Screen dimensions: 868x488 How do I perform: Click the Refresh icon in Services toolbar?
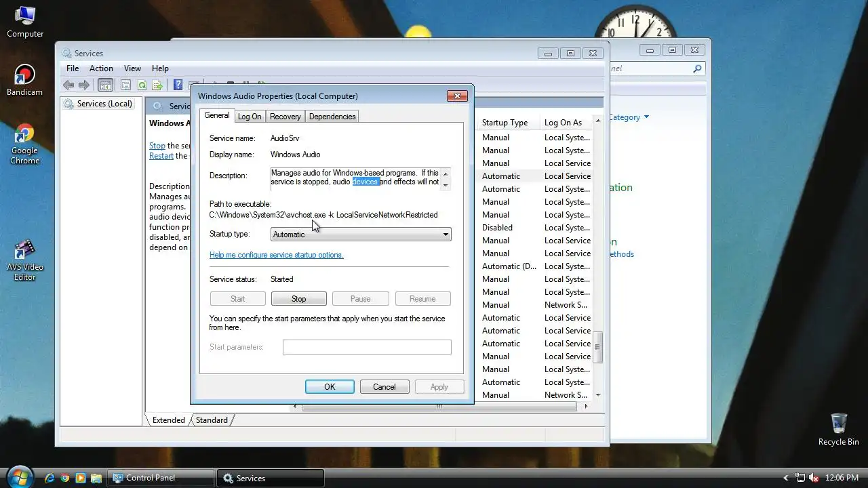pos(142,85)
